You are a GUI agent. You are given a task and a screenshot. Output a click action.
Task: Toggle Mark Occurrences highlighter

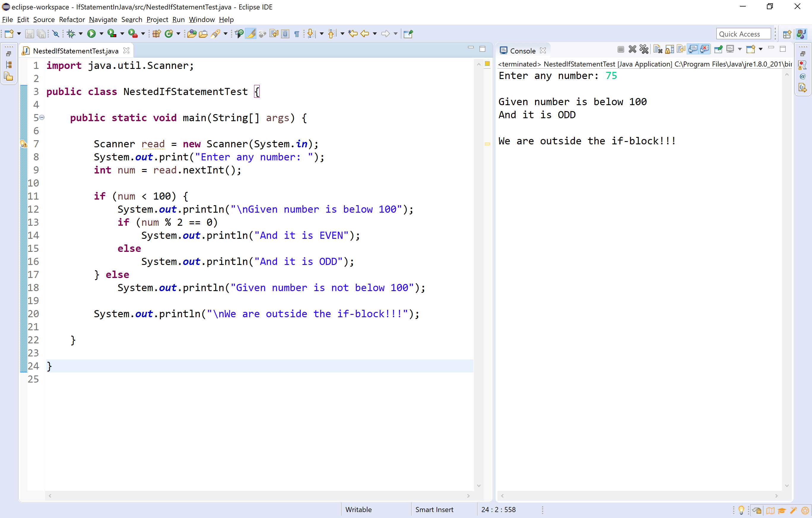tap(250, 33)
